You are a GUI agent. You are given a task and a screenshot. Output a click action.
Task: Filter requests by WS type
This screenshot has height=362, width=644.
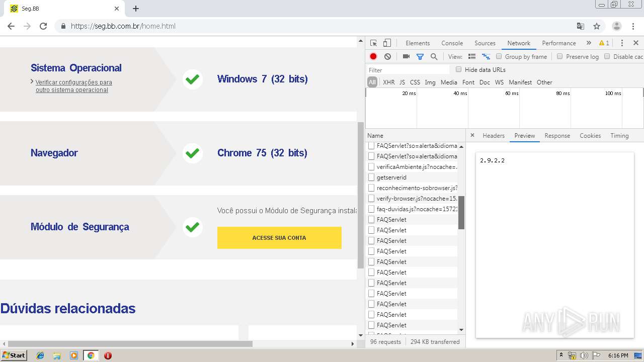(499, 82)
